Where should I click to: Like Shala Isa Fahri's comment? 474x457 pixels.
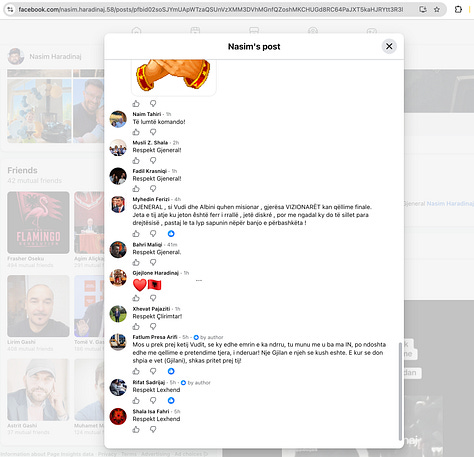point(136,430)
